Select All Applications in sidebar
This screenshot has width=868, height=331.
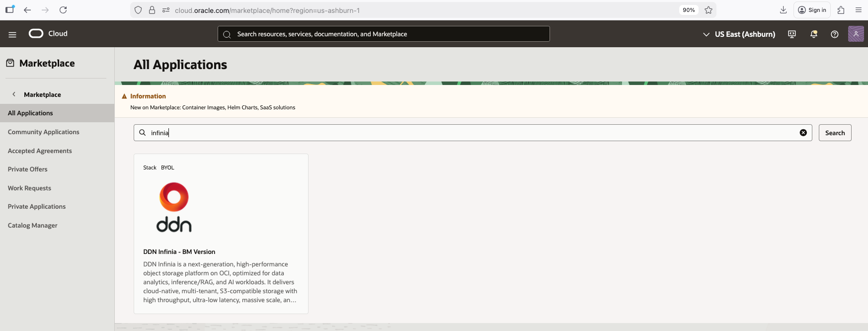[57, 113]
